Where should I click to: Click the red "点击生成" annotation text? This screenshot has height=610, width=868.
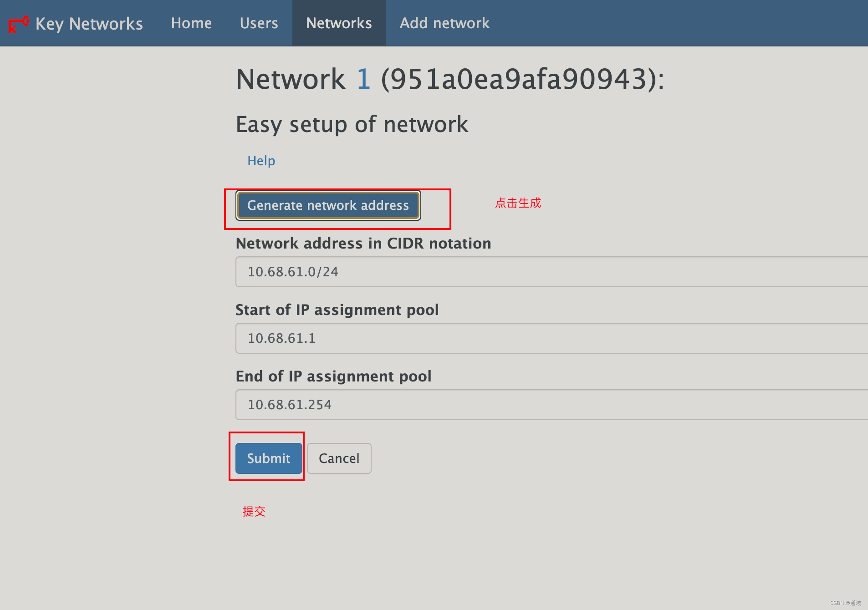[518, 203]
